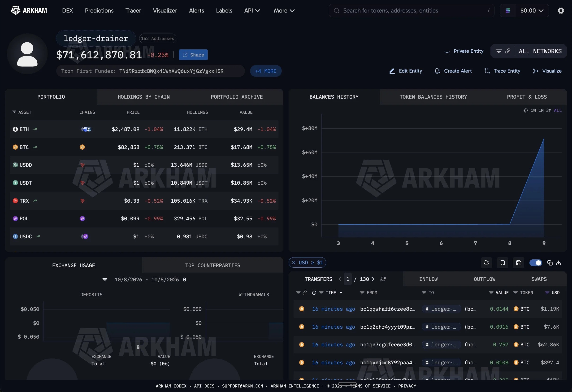The height and width of the screenshot is (392, 572).
Task: Click the save filter floppy disk icon
Action: [519, 263]
